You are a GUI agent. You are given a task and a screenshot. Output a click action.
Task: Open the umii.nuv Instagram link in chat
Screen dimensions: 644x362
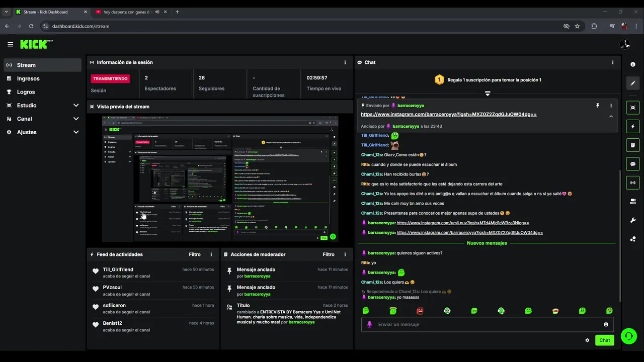tap(463, 223)
